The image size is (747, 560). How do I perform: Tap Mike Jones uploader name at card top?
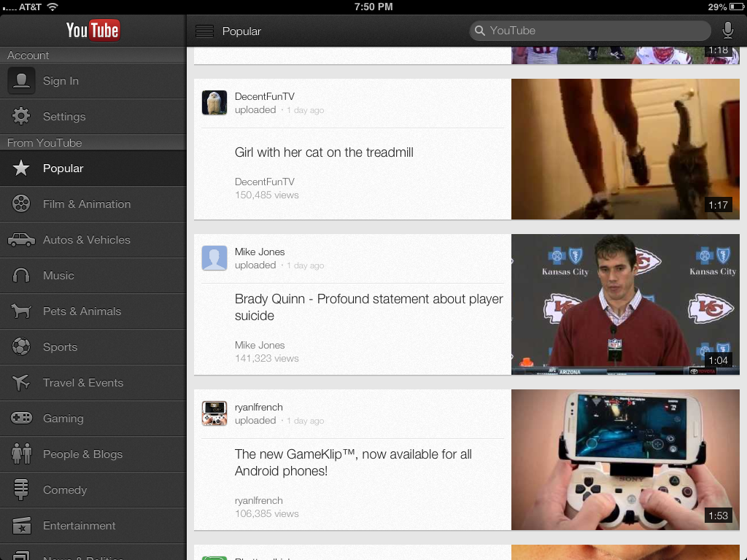(260, 252)
